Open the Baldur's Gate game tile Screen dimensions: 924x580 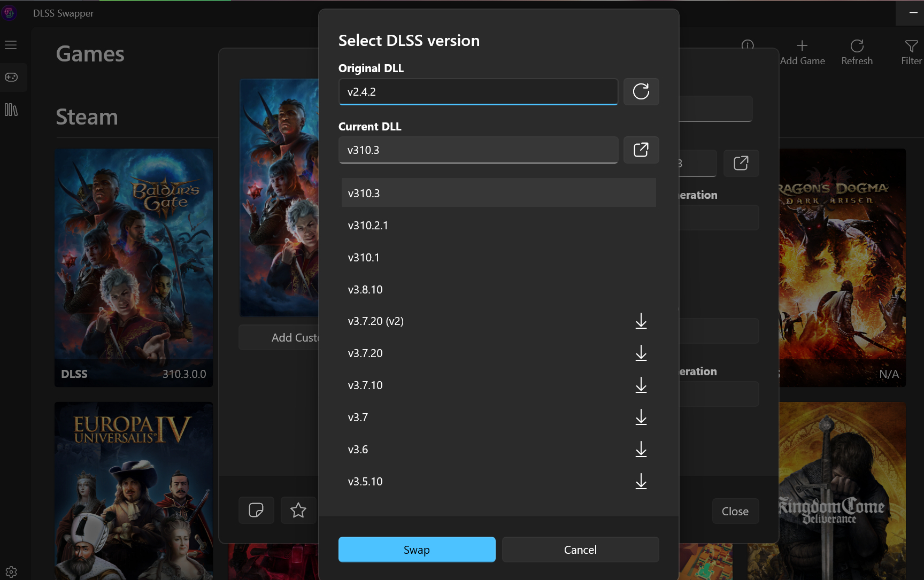coord(134,268)
